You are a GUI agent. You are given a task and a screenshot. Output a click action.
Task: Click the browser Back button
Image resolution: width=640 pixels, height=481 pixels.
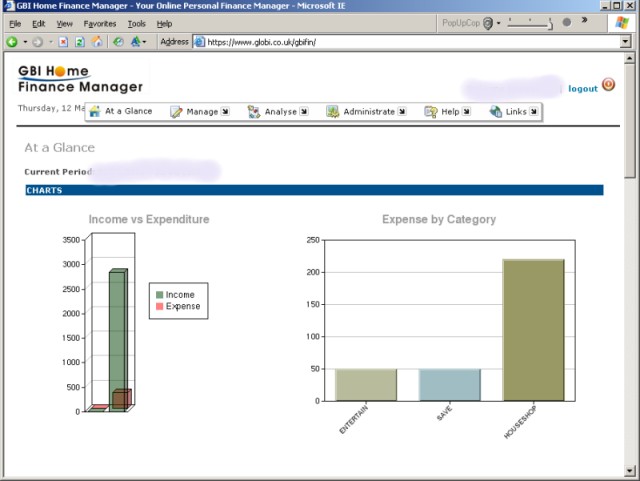point(12,42)
